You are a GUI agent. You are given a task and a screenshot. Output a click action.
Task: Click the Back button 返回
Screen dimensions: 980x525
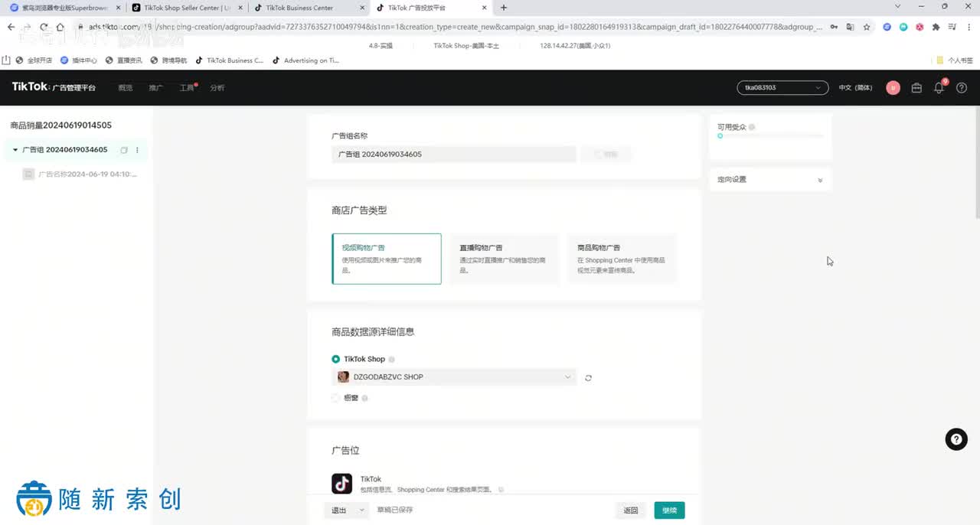click(x=630, y=510)
